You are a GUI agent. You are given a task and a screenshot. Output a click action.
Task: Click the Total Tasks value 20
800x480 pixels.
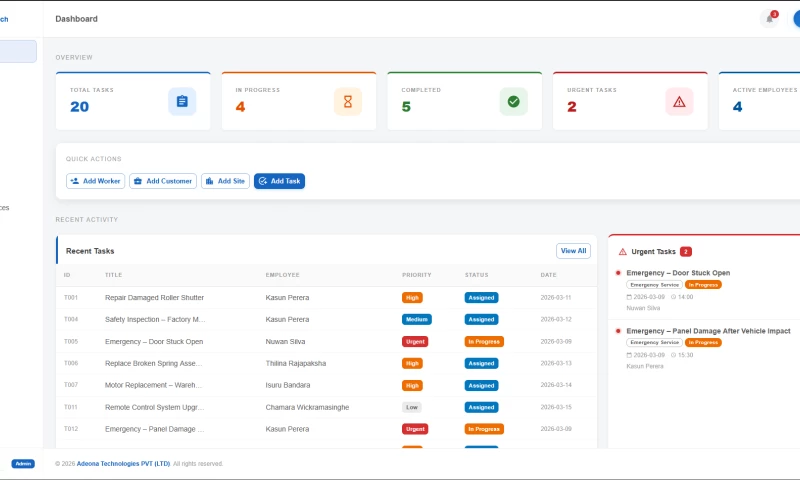(80, 107)
